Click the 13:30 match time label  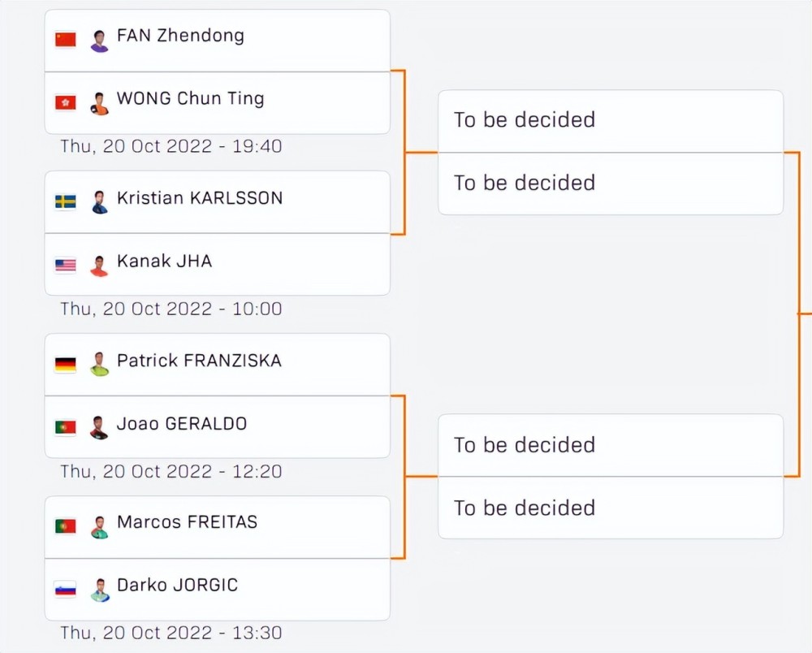pyautogui.click(x=171, y=633)
